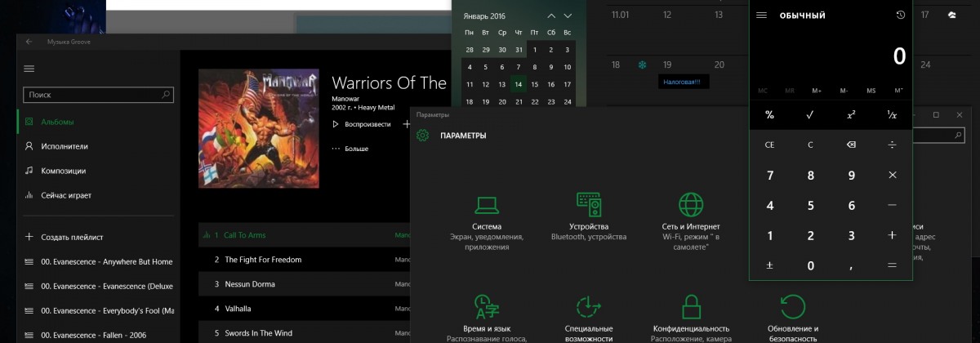Focus the Поиск search field in Groove
The height and width of the screenshot is (343, 980).
(98, 95)
